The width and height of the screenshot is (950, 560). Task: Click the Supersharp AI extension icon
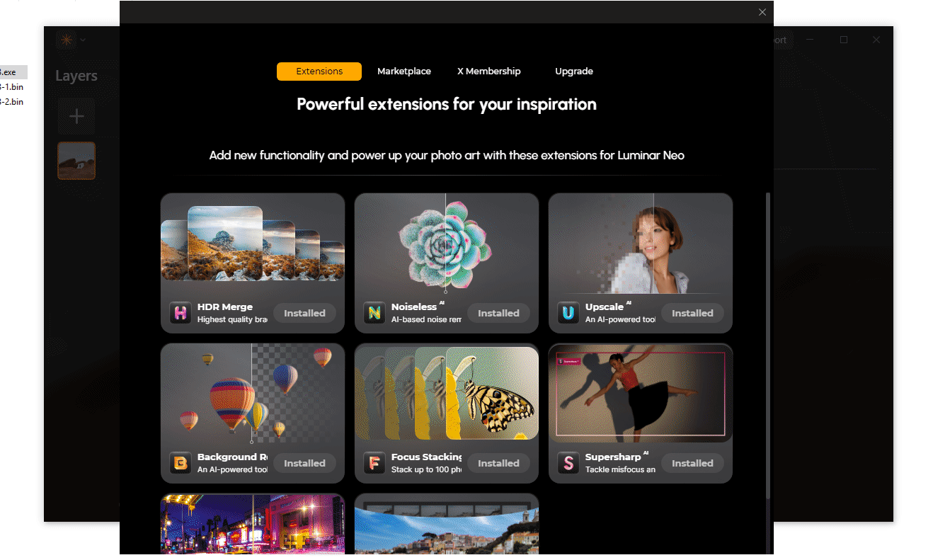pyautogui.click(x=568, y=463)
